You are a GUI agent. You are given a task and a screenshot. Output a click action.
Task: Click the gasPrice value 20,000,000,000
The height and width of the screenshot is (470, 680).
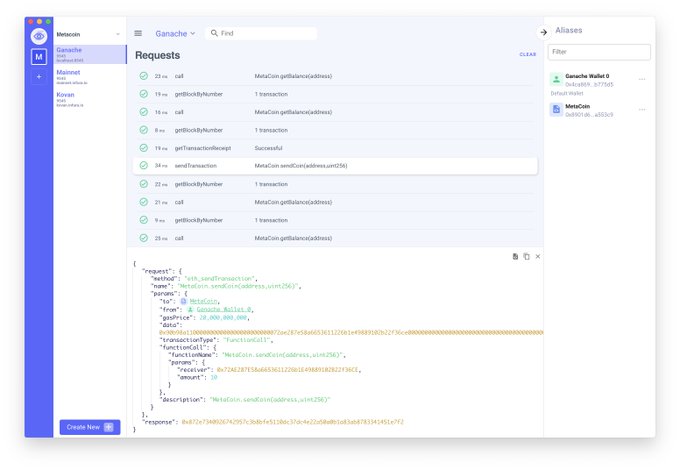(x=223, y=317)
